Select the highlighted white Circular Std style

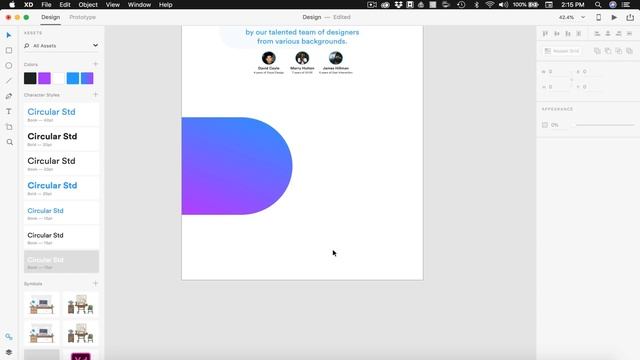coord(61,262)
